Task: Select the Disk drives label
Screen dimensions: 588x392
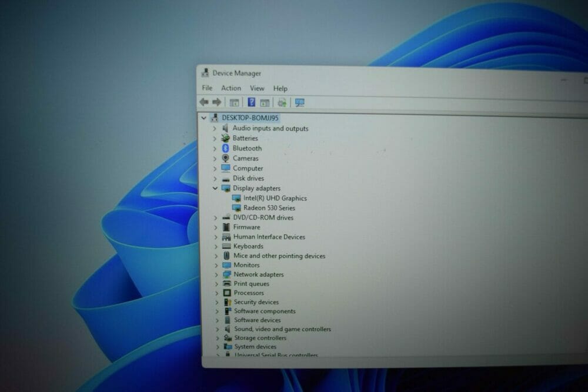Action: click(248, 179)
